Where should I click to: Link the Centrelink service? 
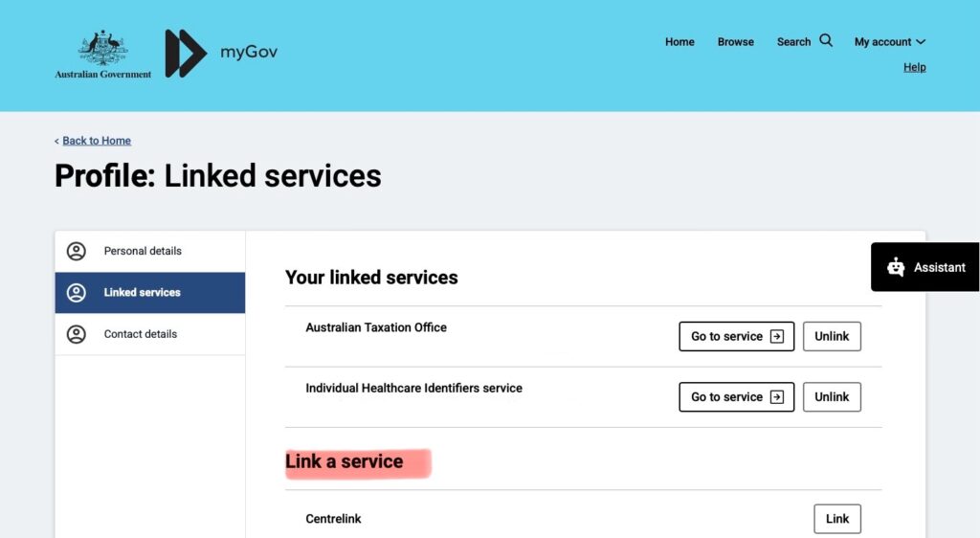point(836,519)
